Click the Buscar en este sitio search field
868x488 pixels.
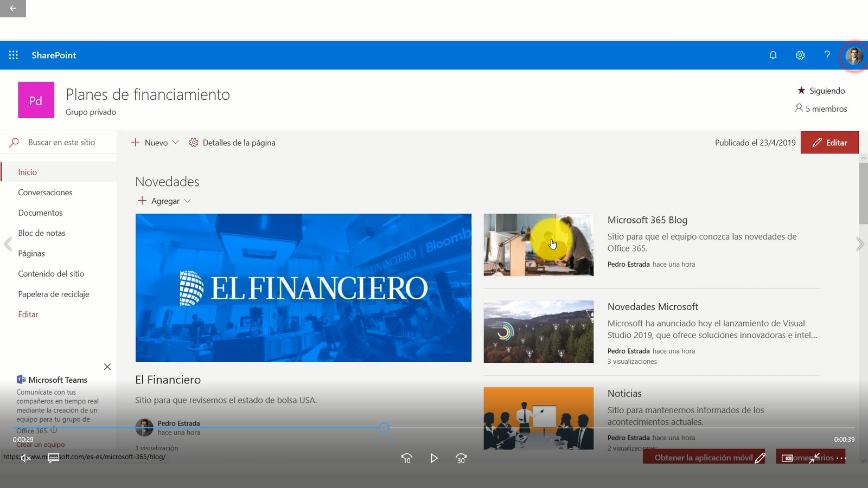tap(59, 142)
